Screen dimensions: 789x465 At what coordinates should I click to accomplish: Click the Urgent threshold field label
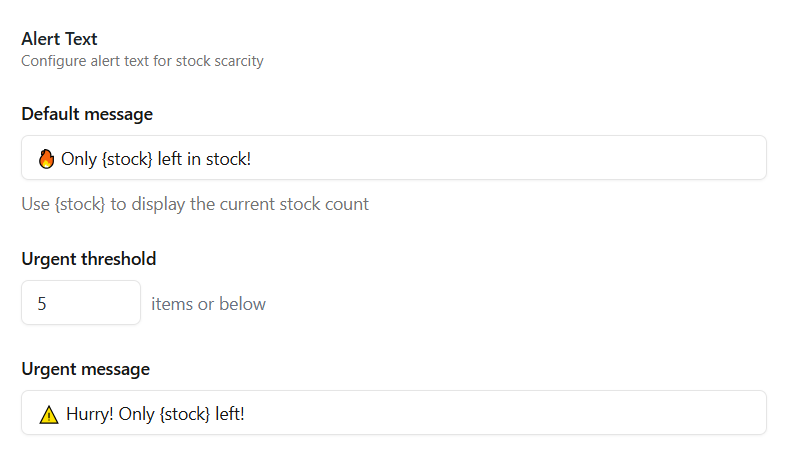point(89,259)
